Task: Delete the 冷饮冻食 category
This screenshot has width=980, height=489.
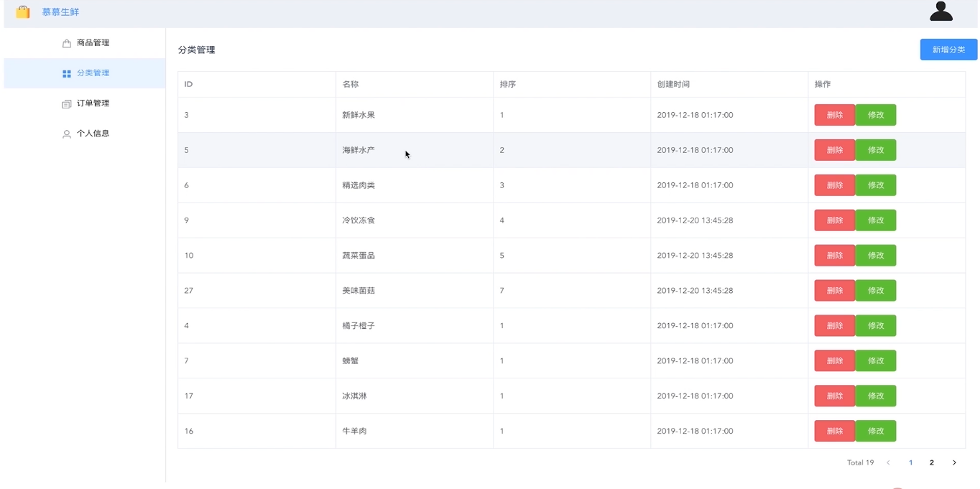Action: tap(834, 220)
